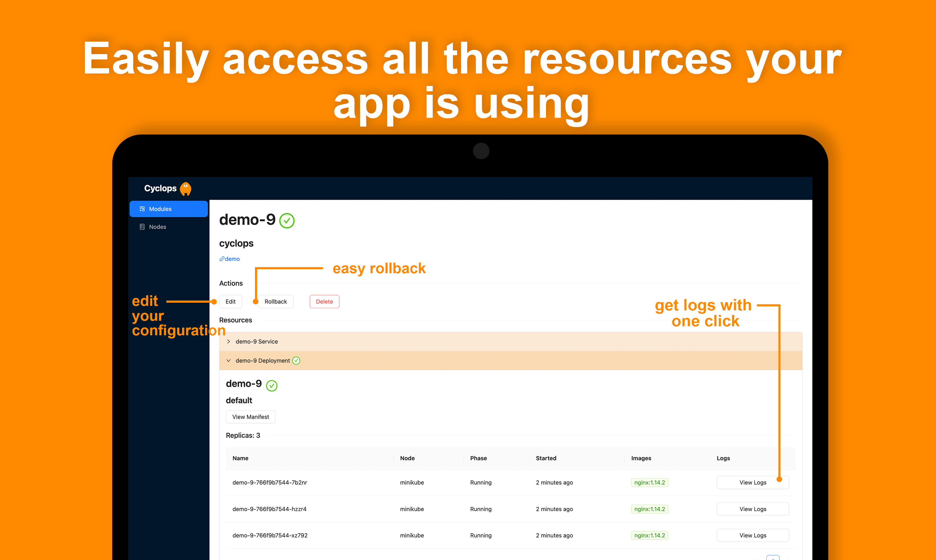Click the green status check beside demo-9 title
936x560 pixels.
(x=287, y=221)
